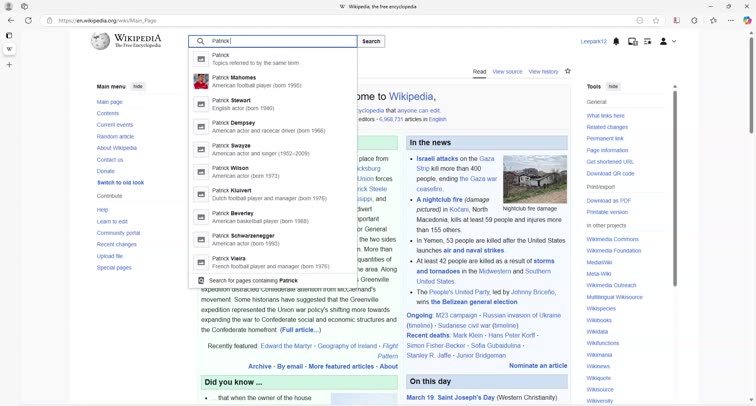This screenshot has height=406, width=756.
Task: Open notices tray icon beside the bell
Action: click(x=633, y=41)
